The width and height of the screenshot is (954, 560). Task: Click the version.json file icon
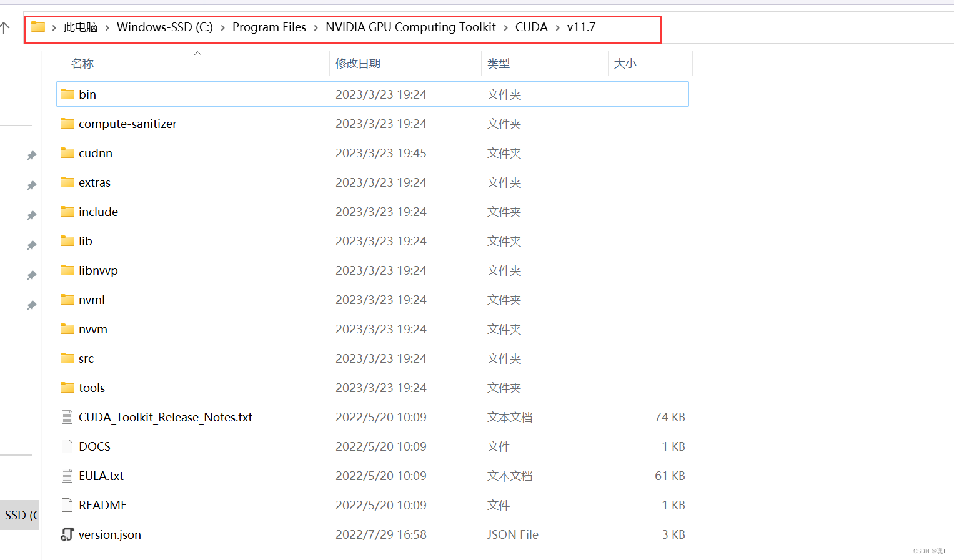tap(67, 534)
